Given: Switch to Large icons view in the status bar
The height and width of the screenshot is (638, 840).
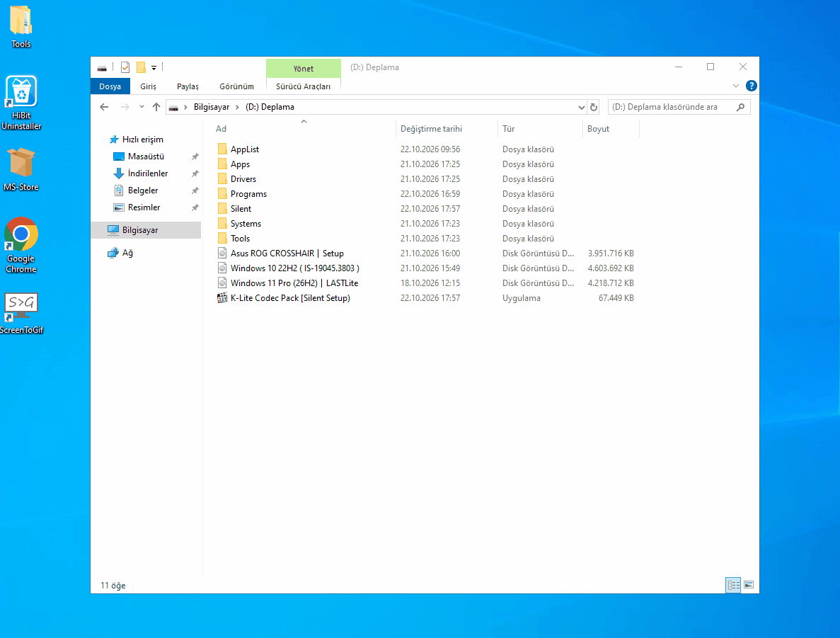Looking at the screenshot, I should click(x=749, y=585).
